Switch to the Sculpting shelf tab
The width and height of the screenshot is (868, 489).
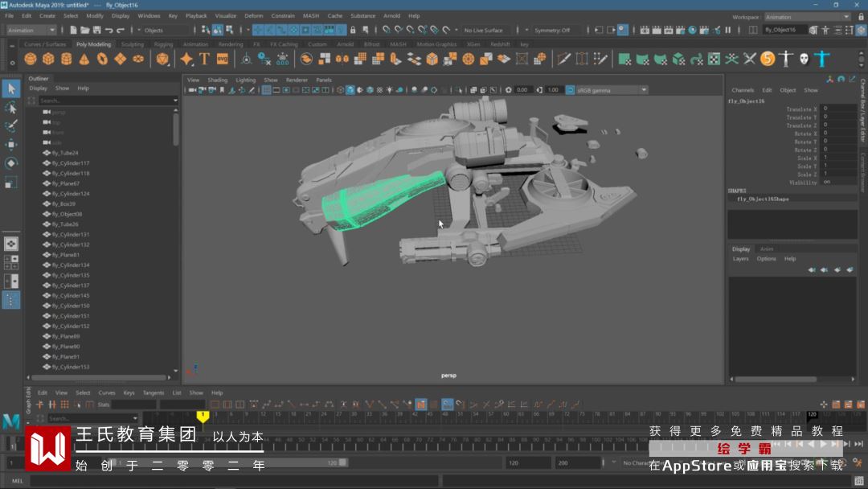[133, 44]
